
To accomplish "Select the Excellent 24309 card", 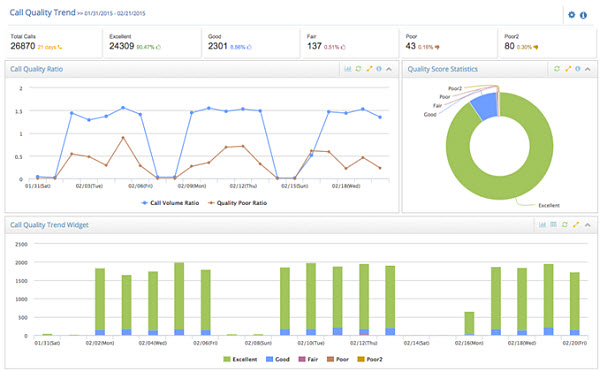I will tap(152, 42).
